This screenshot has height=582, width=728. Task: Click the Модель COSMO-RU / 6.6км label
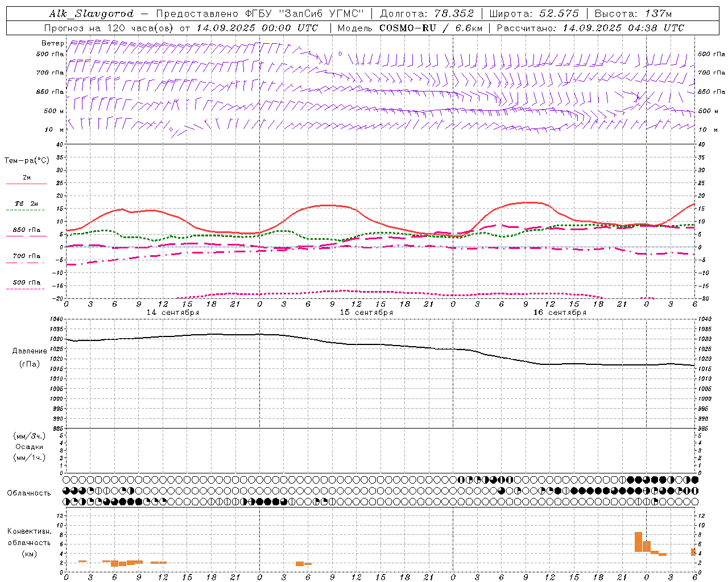tap(410, 28)
